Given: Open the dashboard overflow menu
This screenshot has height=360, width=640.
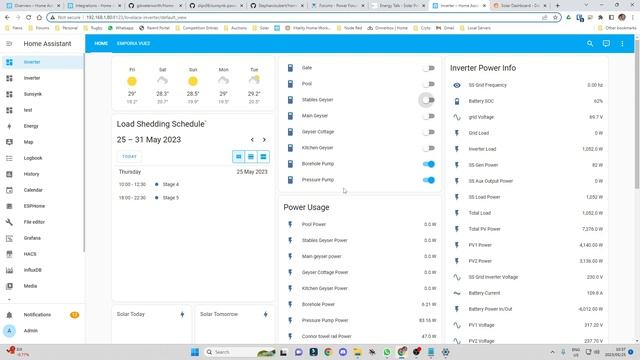Looking at the screenshot, I should pyautogui.click(x=622, y=44).
